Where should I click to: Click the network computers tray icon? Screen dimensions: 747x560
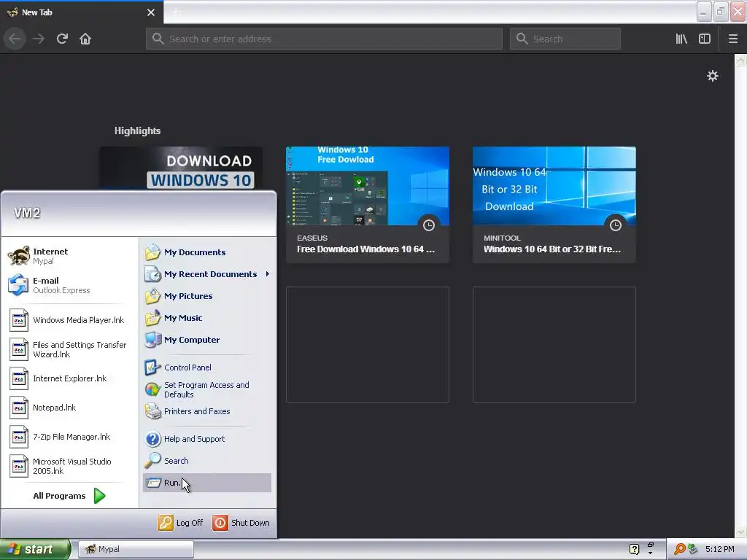[x=692, y=549]
